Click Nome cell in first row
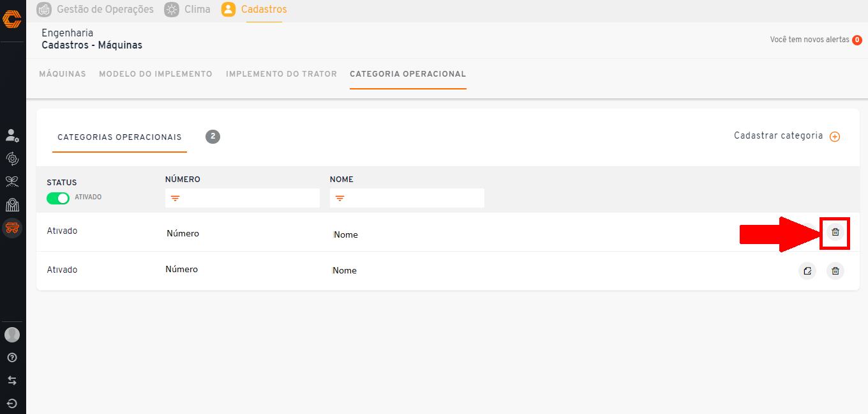The height and width of the screenshot is (414, 868). click(x=345, y=234)
